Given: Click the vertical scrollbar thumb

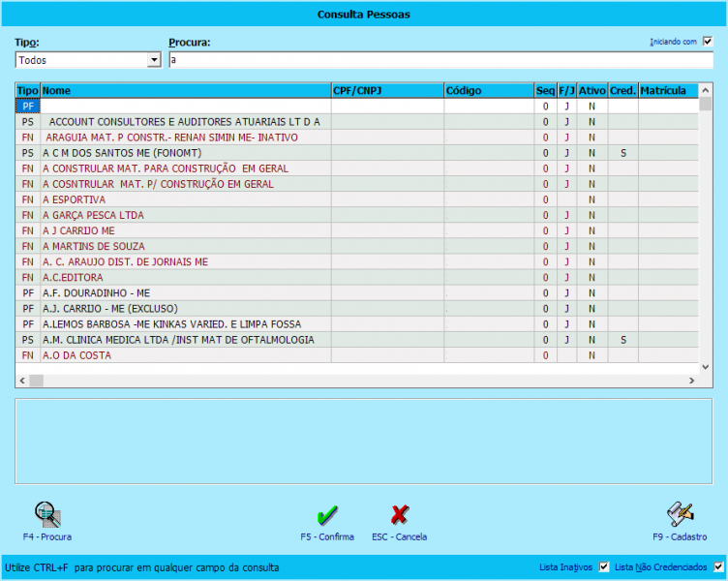Looking at the screenshot, I should click(x=705, y=104).
